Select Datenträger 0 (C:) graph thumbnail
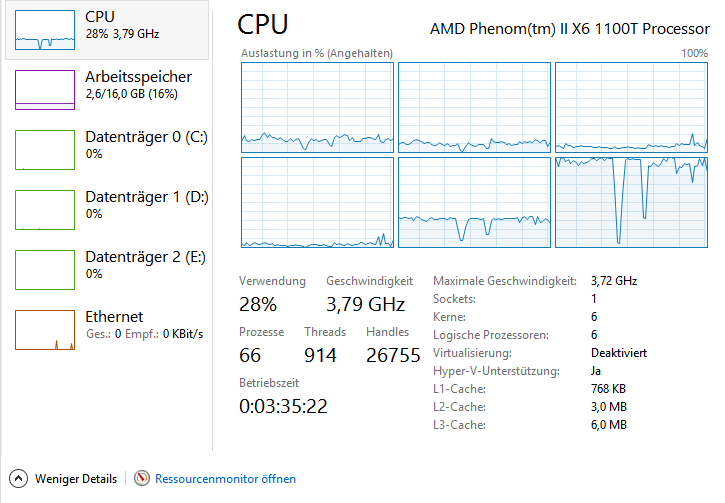The image size is (725, 503). click(x=45, y=150)
